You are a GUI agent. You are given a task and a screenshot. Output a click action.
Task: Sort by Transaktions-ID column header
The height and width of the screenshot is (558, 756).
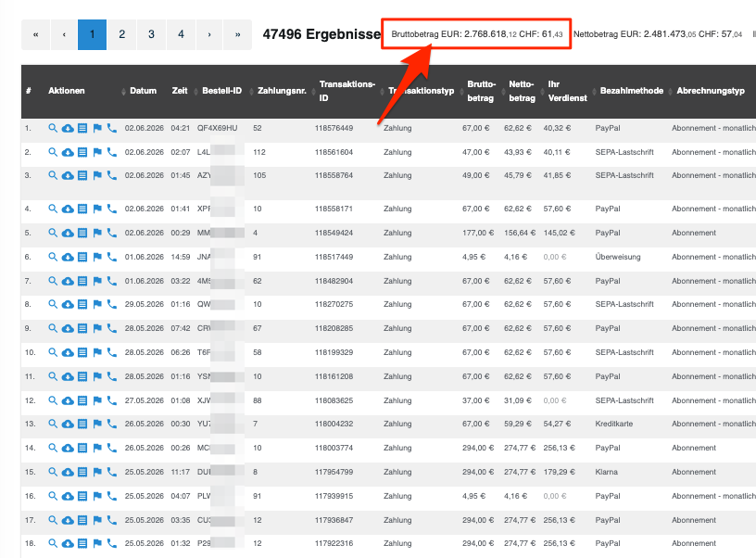(346, 91)
